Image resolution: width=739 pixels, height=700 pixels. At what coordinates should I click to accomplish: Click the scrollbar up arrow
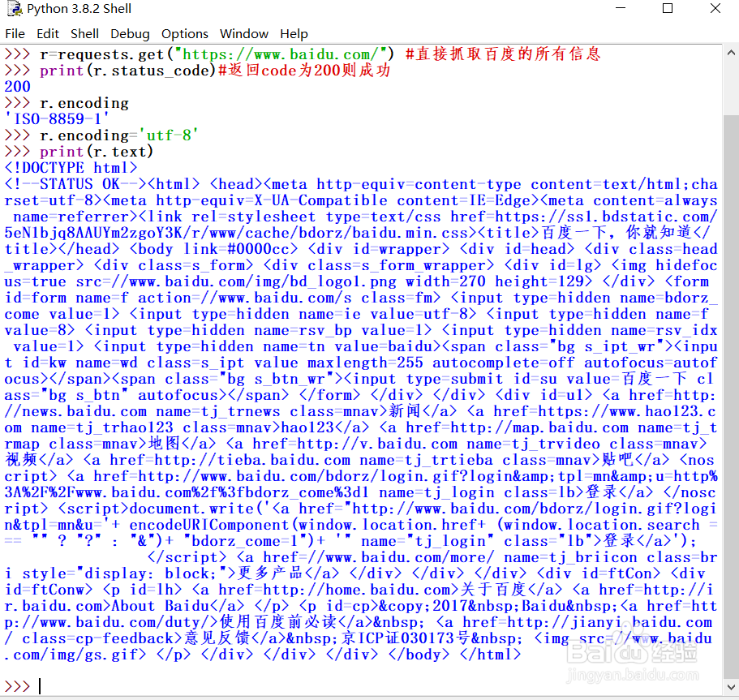pos(731,53)
